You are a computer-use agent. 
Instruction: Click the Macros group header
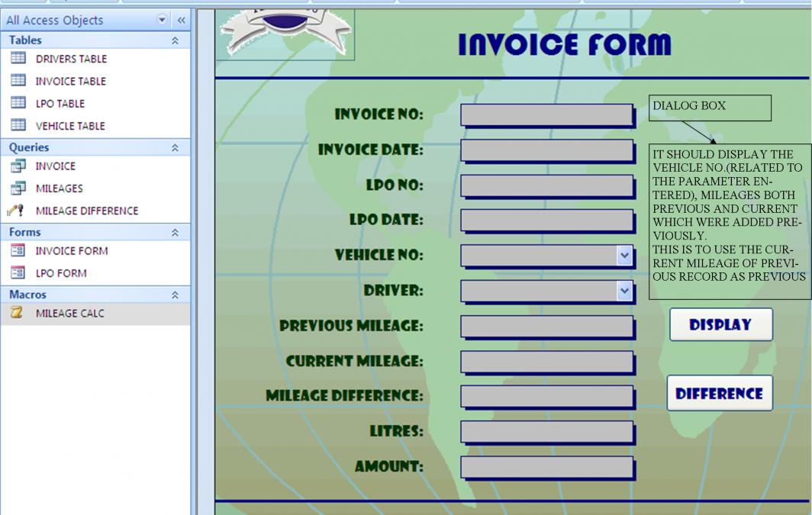coord(95,295)
